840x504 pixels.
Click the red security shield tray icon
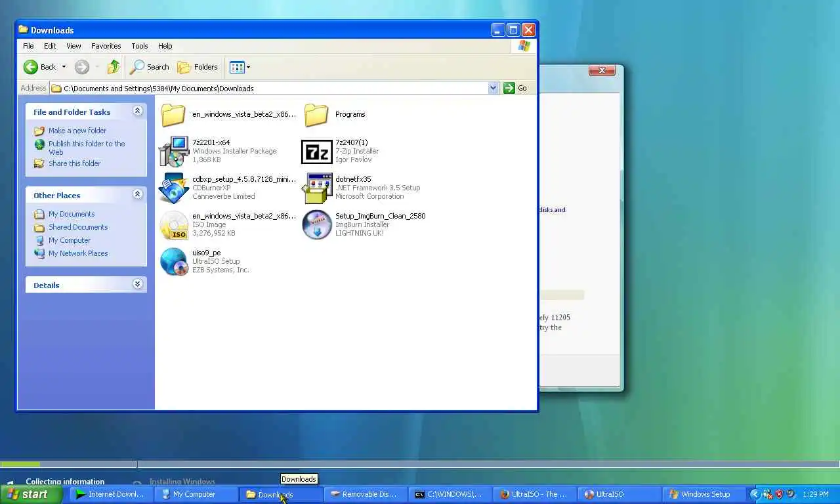tap(779, 494)
